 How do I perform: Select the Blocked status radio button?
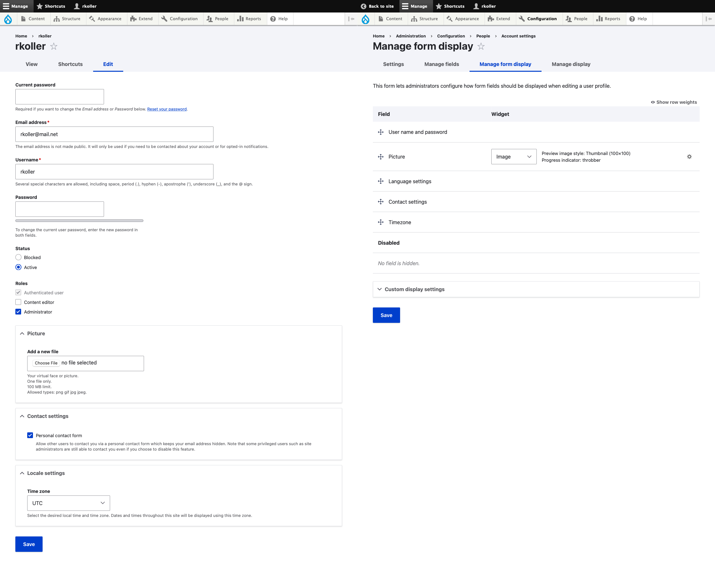19,257
